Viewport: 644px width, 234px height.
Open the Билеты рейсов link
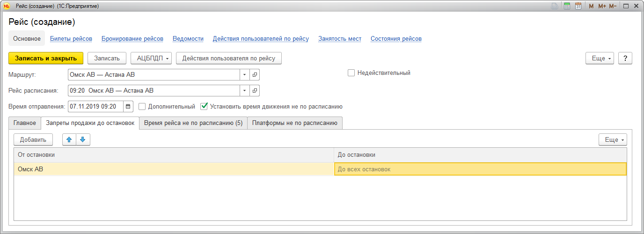pos(71,39)
